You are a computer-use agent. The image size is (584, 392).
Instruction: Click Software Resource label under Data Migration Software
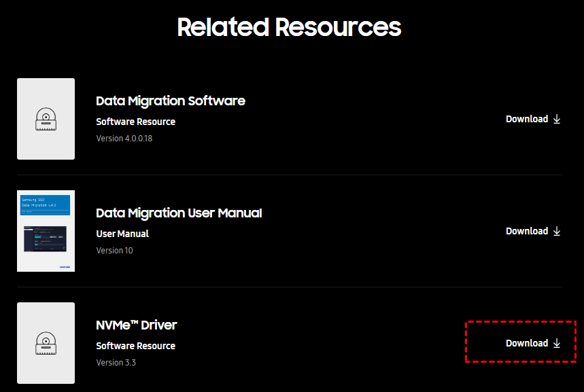135,122
